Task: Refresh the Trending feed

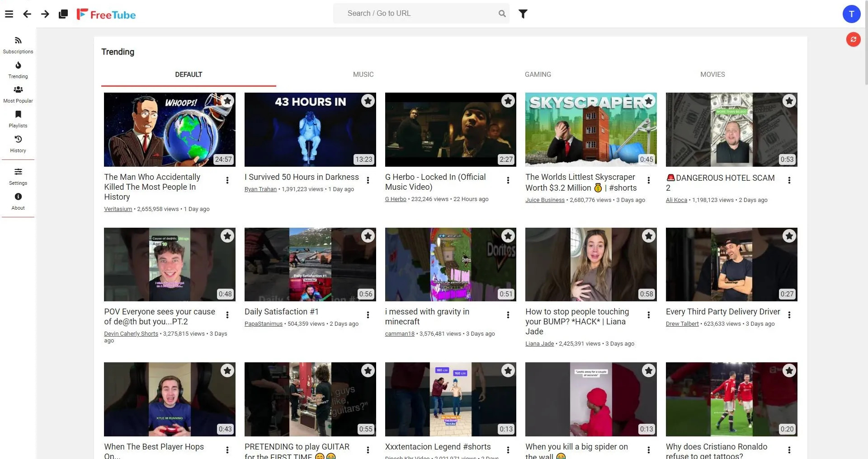Action: tap(853, 39)
